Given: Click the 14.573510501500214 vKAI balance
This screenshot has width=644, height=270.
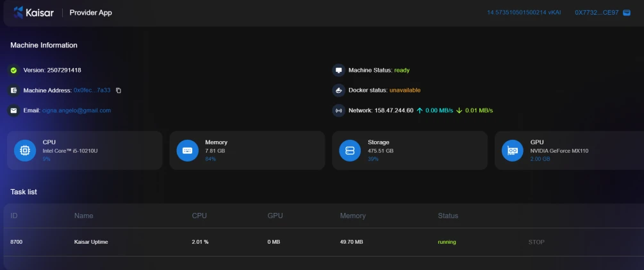Looking at the screenshot, I should click(524, 13).
